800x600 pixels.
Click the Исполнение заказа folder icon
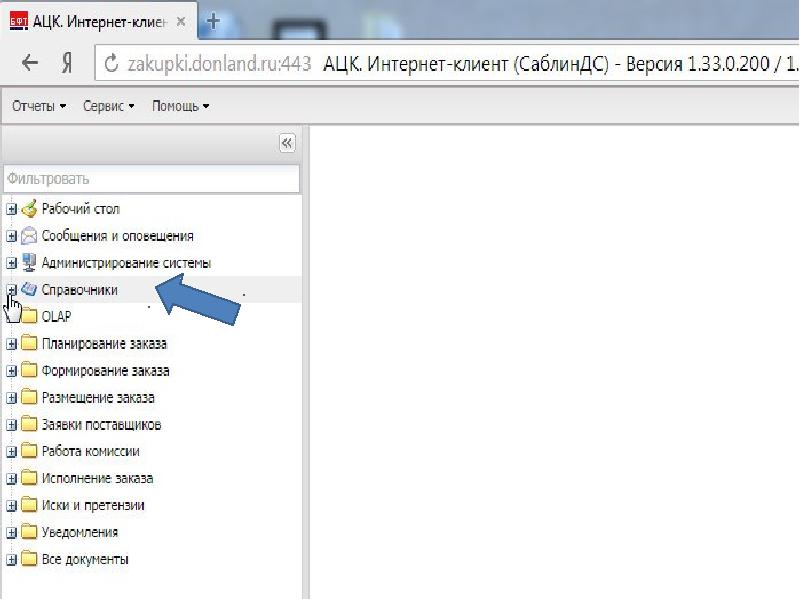coord(30,478)
